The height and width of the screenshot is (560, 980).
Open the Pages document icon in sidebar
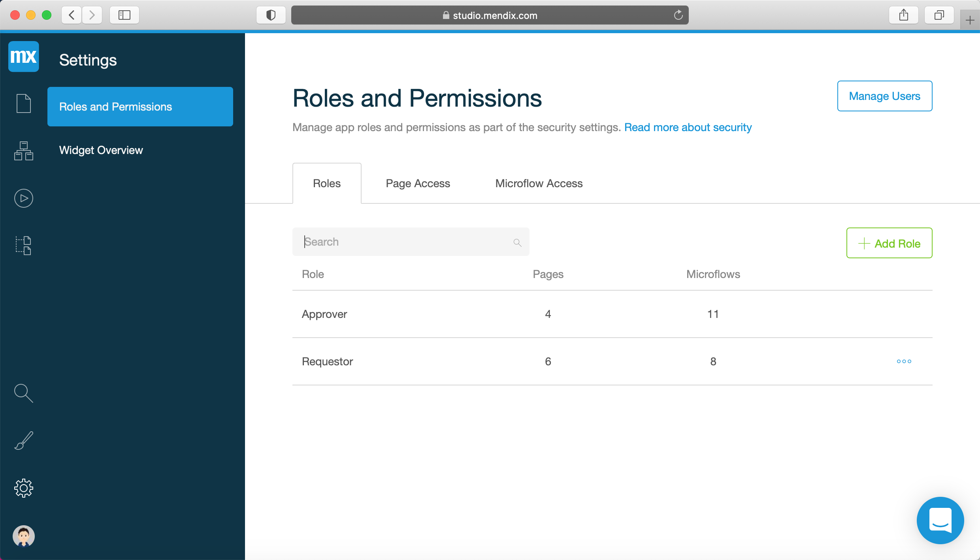coord(24,103)
